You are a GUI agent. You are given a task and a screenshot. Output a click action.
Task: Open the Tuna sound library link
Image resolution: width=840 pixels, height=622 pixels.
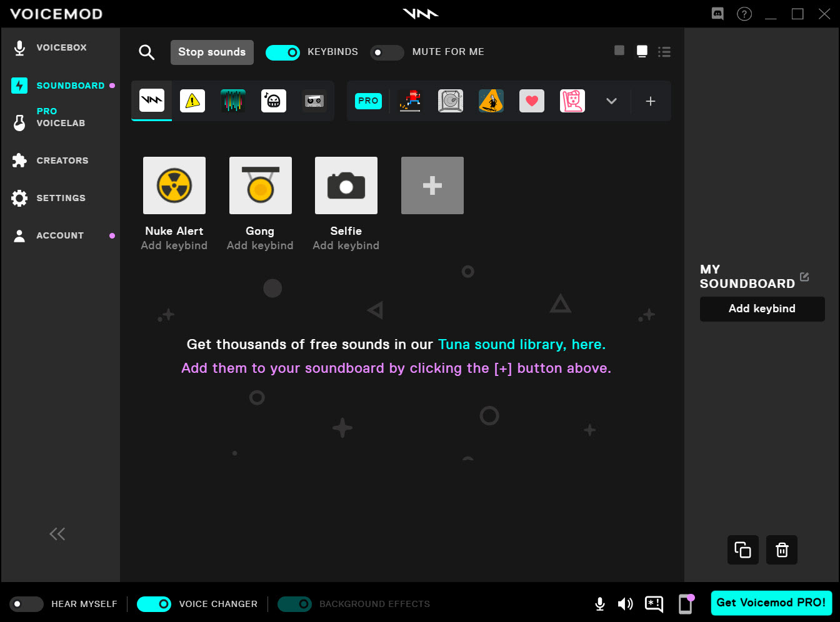click(521, 345)
